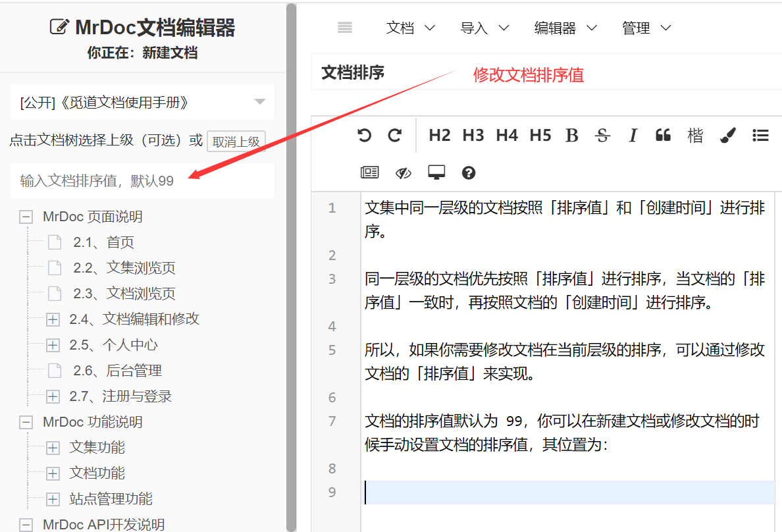This screenshot has width=782, height=532.
Task: Insert an unordered list icon
Action: pyautogui.click(x=760, y=136)
